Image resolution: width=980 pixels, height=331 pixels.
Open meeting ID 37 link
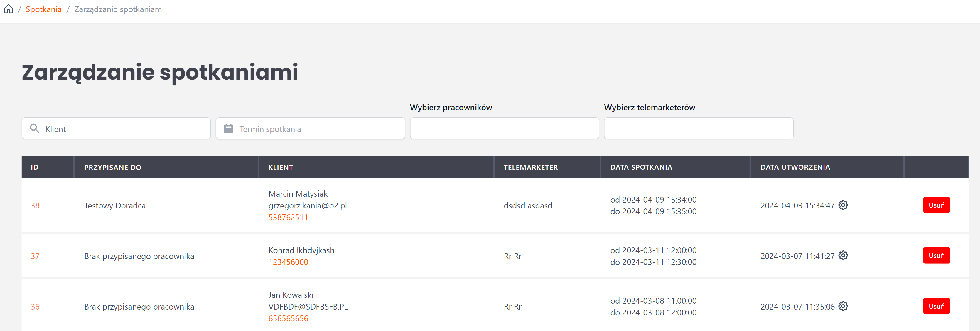click(35, 256)
